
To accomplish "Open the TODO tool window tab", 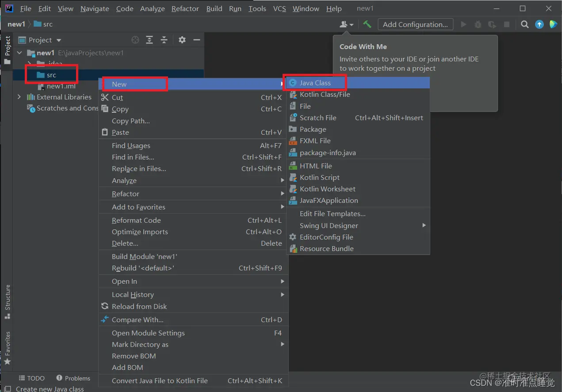I will pos(31,378).
